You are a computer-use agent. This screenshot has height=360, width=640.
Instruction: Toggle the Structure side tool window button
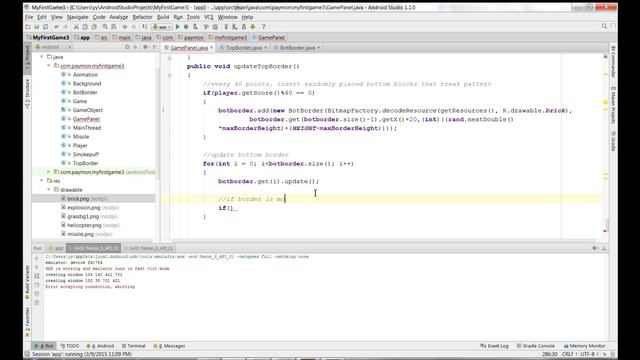(27, 93)
